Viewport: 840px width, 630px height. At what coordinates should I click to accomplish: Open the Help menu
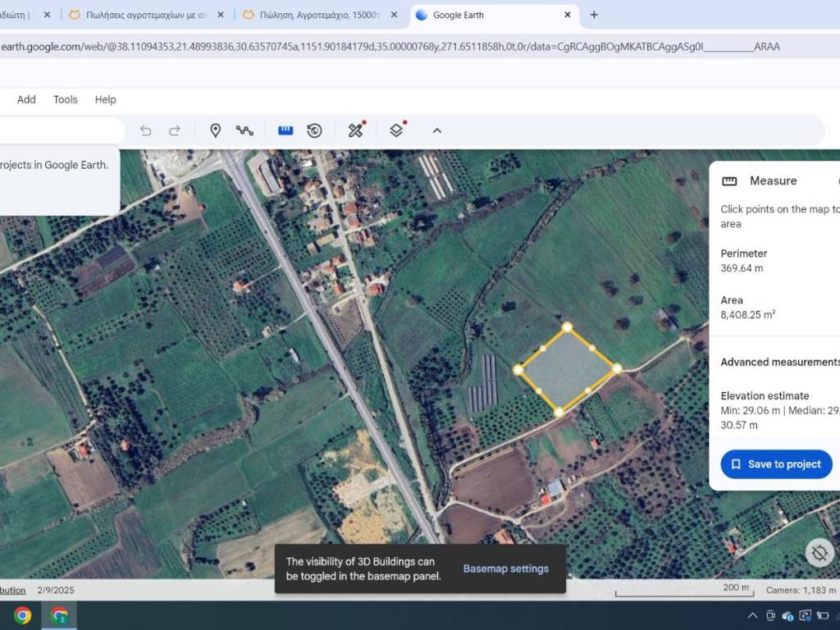click(x=105, y=99)
